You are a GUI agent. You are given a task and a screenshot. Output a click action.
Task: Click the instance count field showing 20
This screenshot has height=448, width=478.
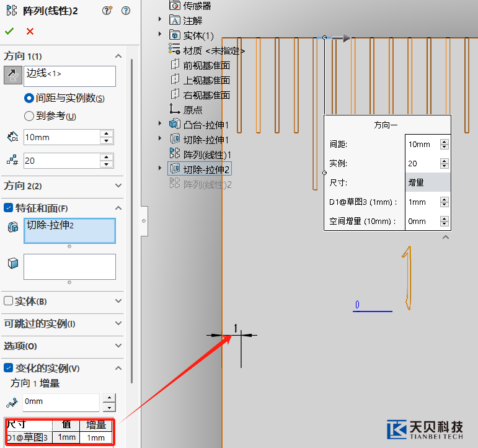coord(61,161)
